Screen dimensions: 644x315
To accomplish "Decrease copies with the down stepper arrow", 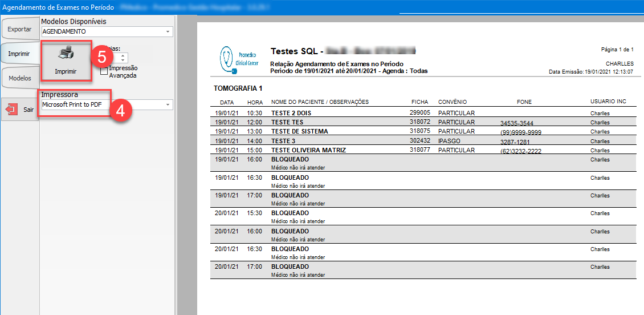I will pos(124,60).
